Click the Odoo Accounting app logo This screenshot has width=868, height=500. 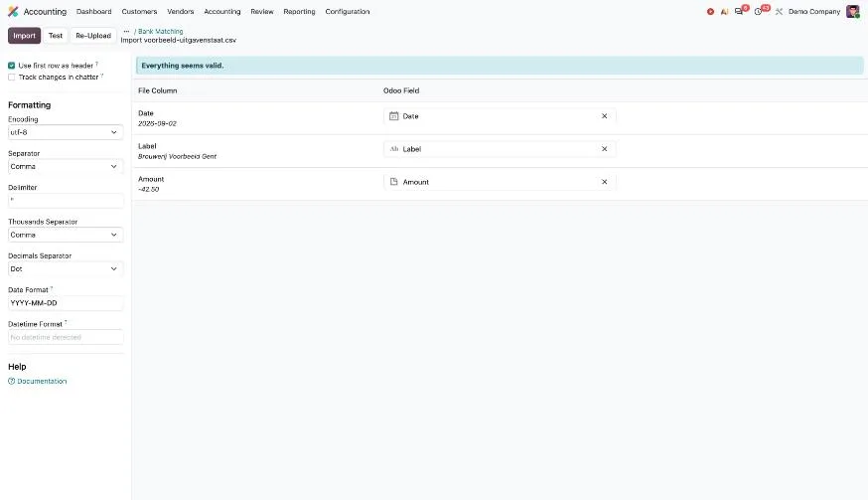click(x=13, y=12)
